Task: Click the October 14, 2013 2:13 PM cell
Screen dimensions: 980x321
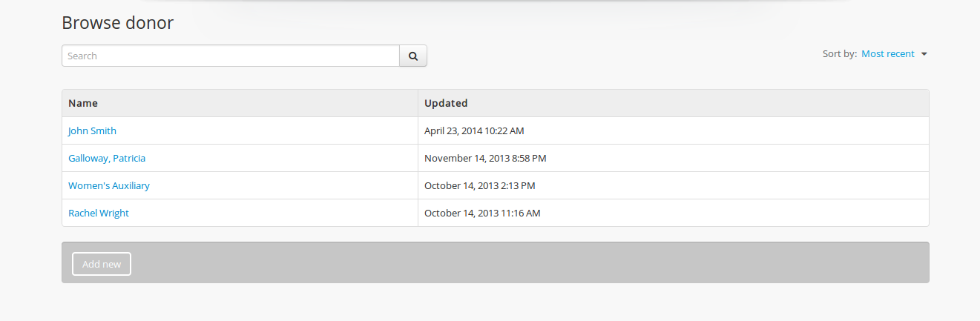Action: tap(479, 186)
